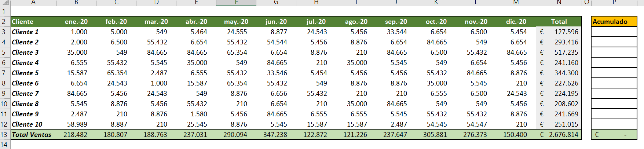Click August total ventas 121.226
644x149 pixels.
point(356,134)
